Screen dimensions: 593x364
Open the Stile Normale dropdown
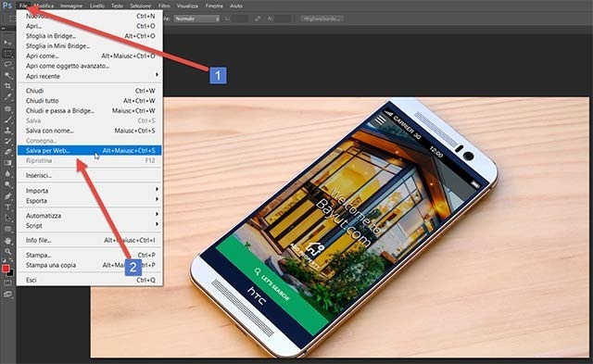(x=196, y=19)
